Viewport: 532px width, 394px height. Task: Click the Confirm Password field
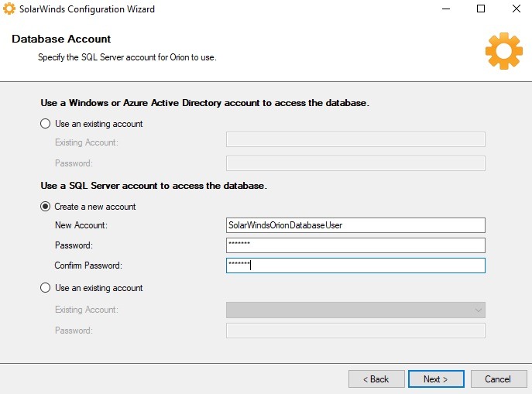(355, 266)
